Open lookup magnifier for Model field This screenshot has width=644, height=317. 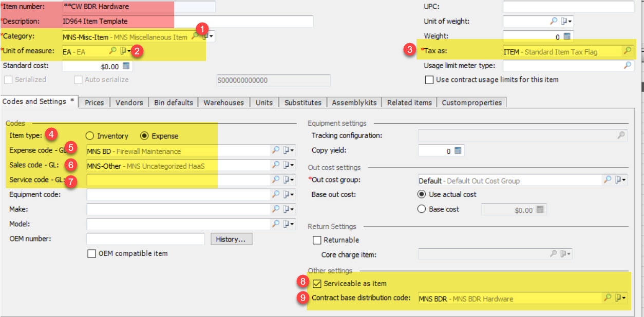tap(276, 224)
